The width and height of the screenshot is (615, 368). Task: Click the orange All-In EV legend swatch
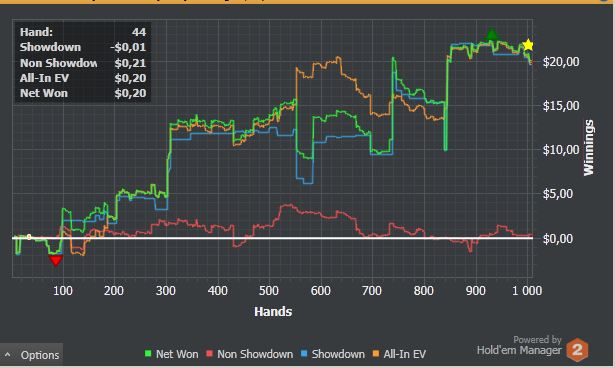(376, 354)
